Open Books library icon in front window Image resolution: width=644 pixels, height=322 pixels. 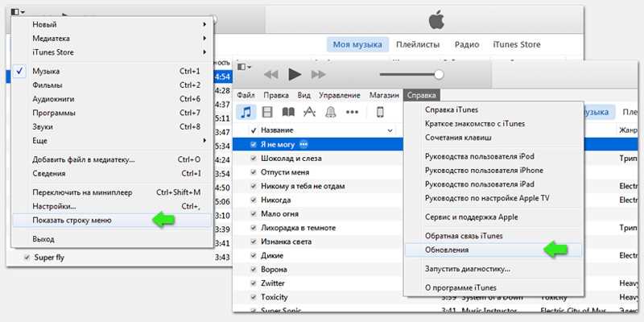(x=288, y=112)
